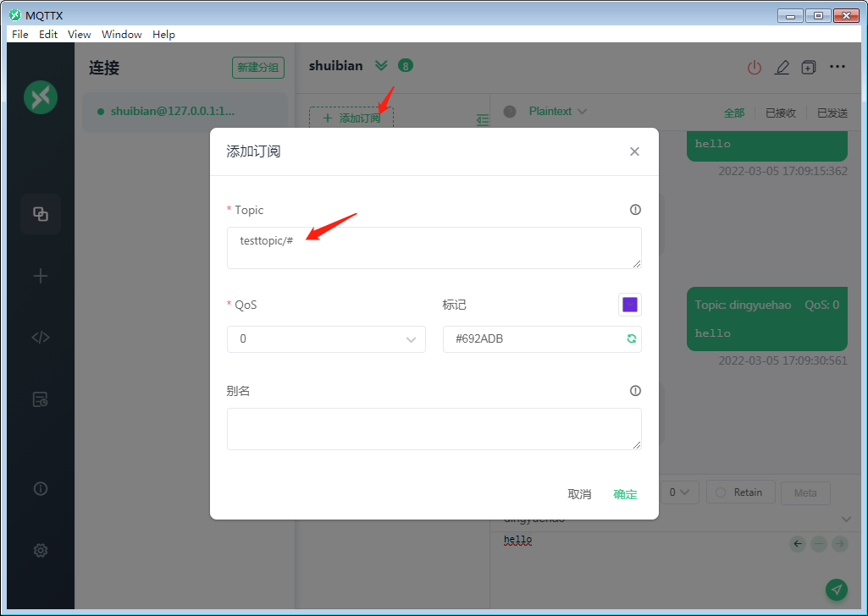Open the Connections page icon in the sidebar
Screen dimensions: 868x616
point(41,214)
